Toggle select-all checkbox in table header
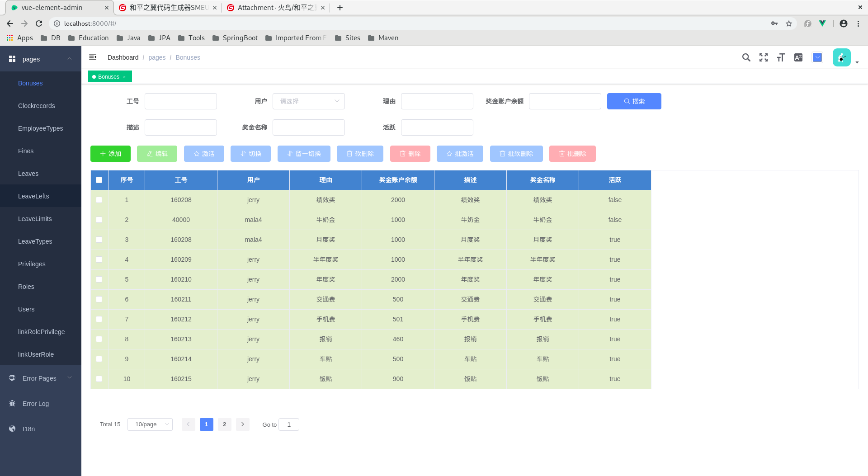868x476 pixels. [x=99, y=180]
